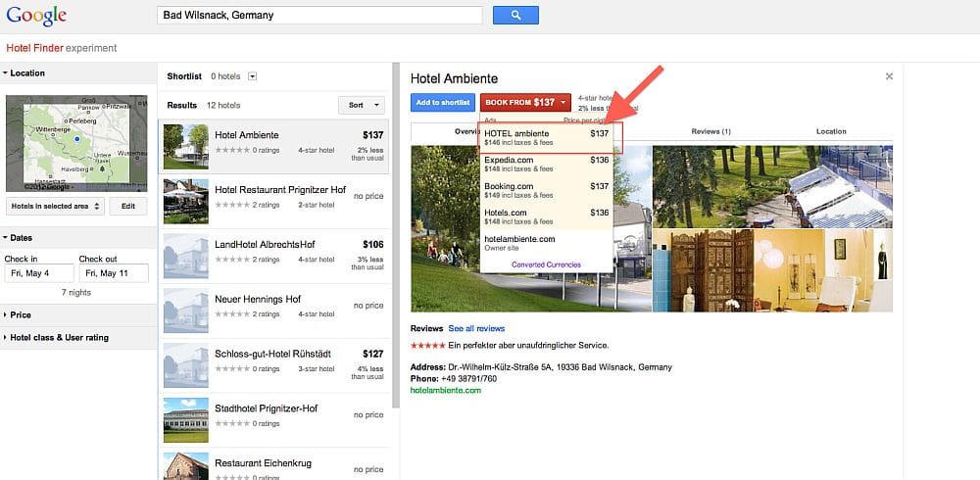Image resolution: width=980 pixels, height=480 pixels.
Task: Close the Hotel Ambiente detail panel
Action: pos(889,76)
